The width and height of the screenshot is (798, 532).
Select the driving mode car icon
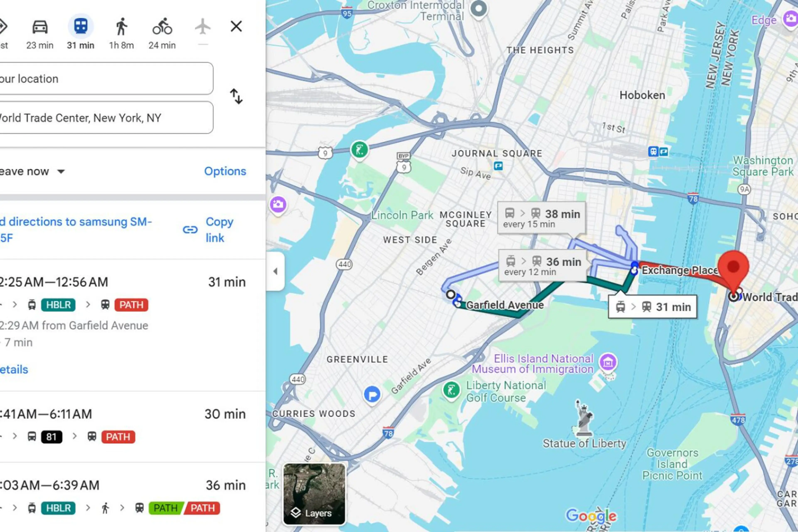pos(40,26)
